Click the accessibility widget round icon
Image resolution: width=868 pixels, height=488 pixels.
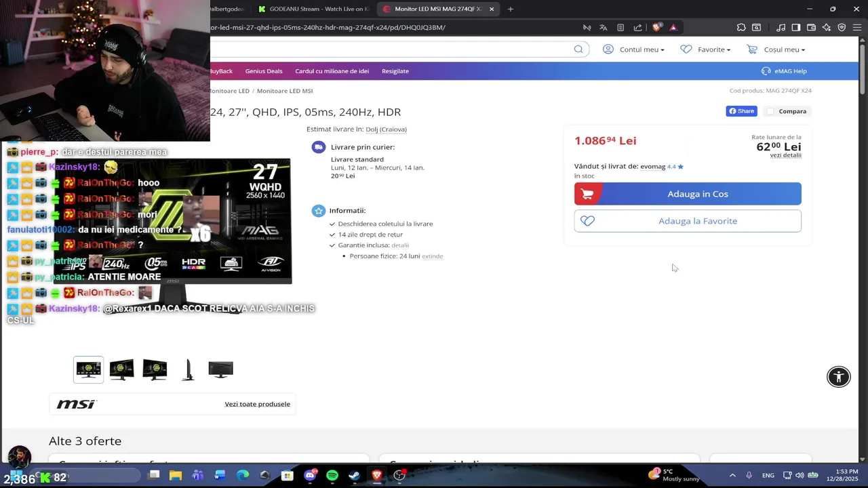[x=839, y=377]
